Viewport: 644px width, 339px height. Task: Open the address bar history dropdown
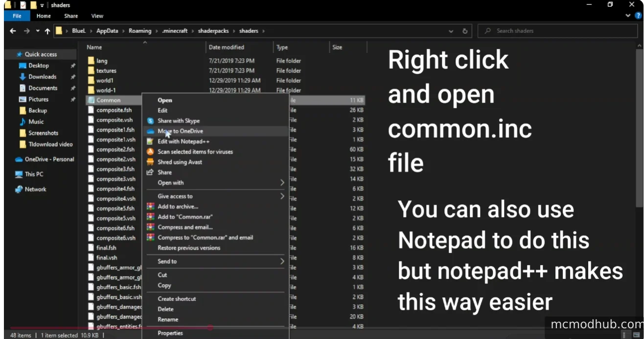[x=451, y=31]
